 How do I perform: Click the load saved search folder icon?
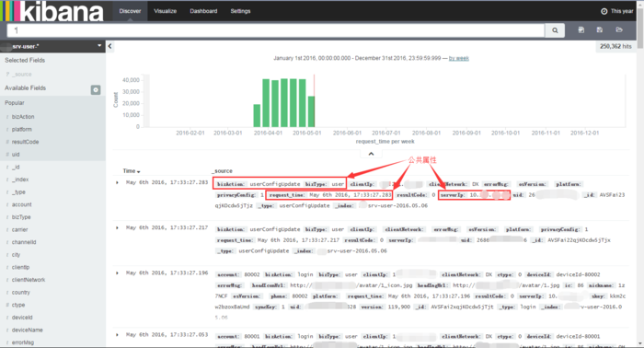click(x=619, y=30)
